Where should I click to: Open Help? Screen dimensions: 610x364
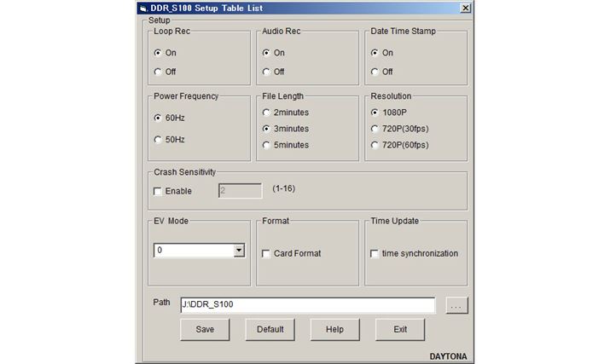335,330
